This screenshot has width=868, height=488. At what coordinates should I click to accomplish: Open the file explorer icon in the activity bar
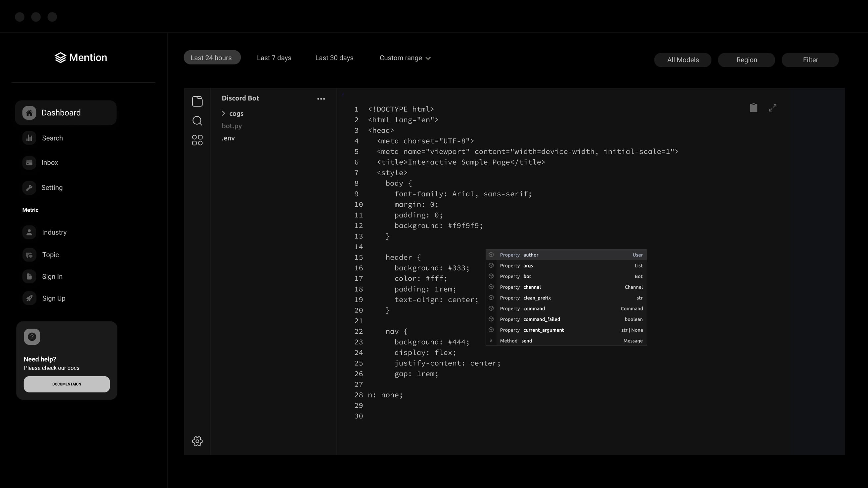[x=197, y=101]
